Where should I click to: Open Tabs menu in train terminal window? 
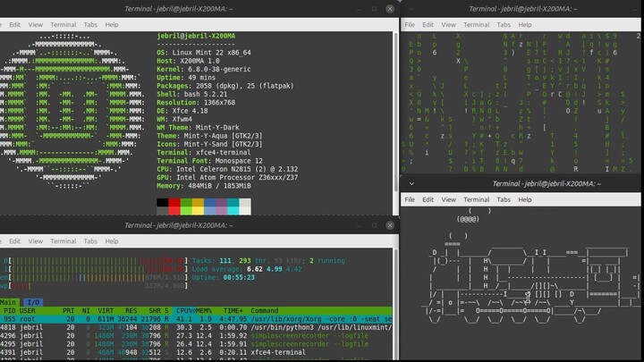point(504,199)
